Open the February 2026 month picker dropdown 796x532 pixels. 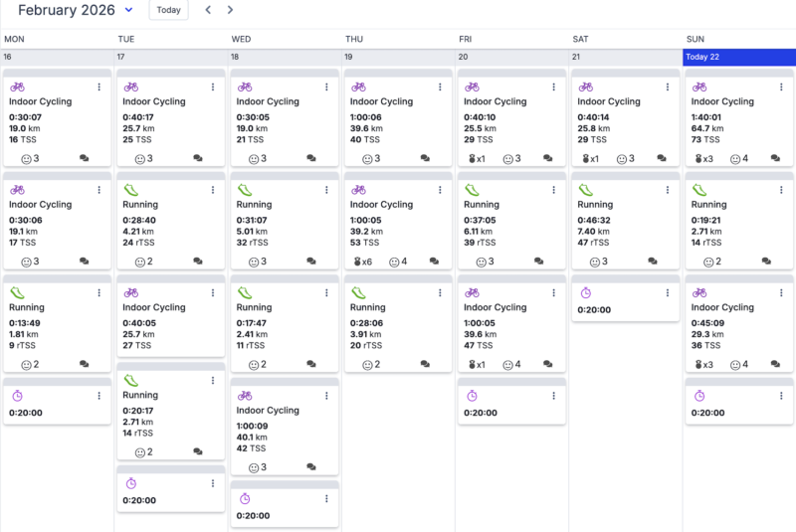point(128,10)
